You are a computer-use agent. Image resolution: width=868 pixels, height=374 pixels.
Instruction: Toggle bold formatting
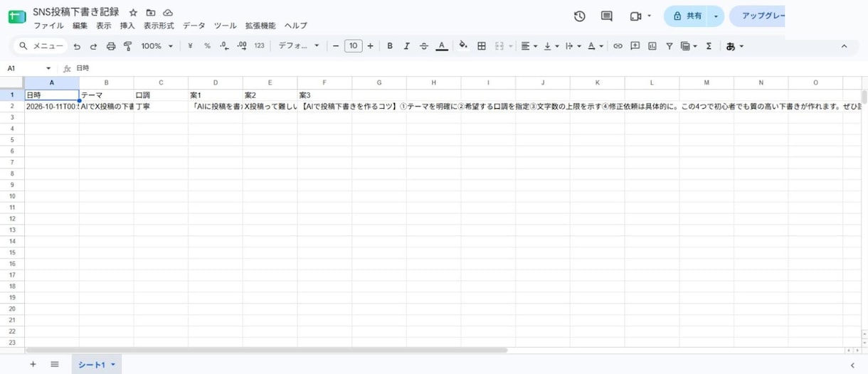click(390, 46)
